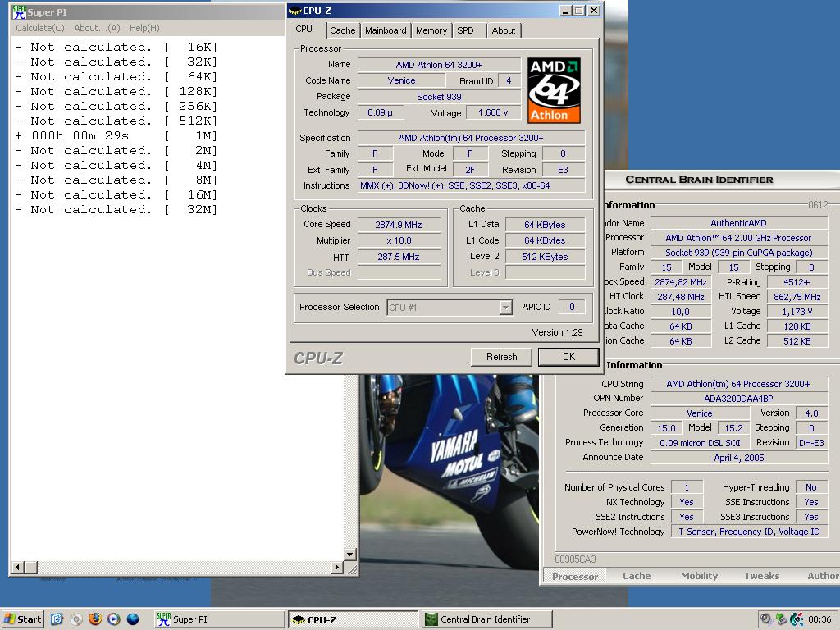This screenshot has height=630, width=840.
Task: Click the middle system tray icon
Action: click(x=781, y=619)
